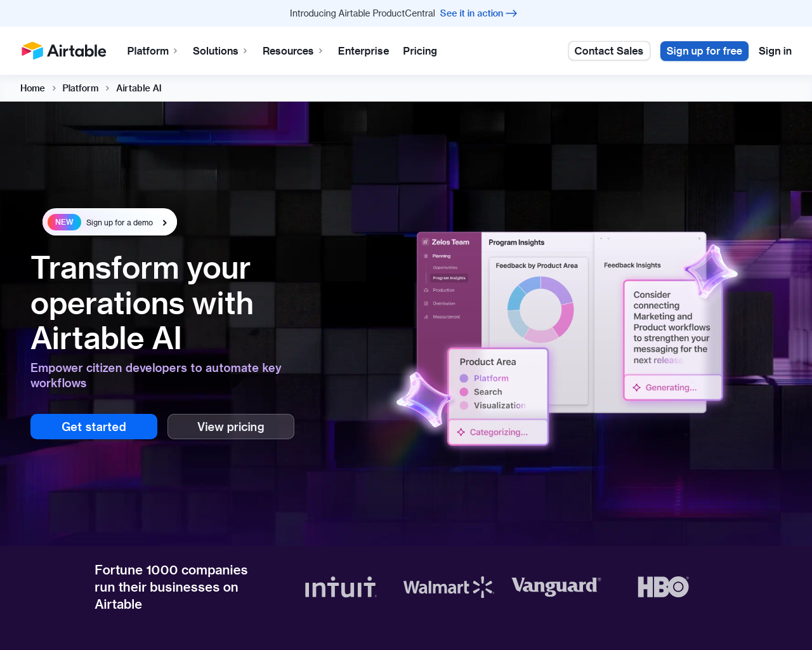Screen dimensions: 812x650
Task: Click the Intuit logo
Action: coord(341,587)
